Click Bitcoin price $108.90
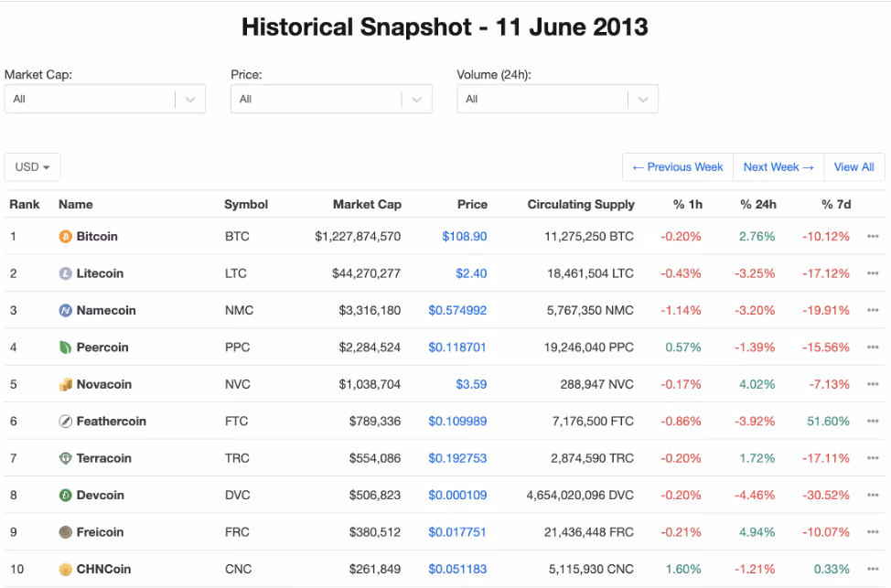The image size is (891, 588). (x=464, y=236)
